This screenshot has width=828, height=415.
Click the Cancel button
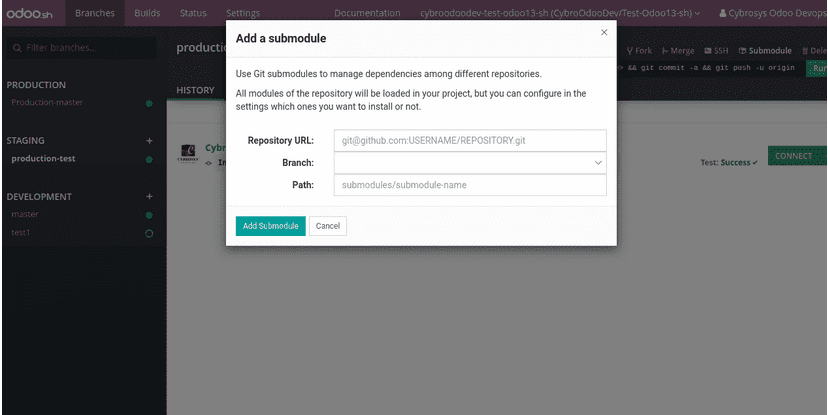[327, 226]
